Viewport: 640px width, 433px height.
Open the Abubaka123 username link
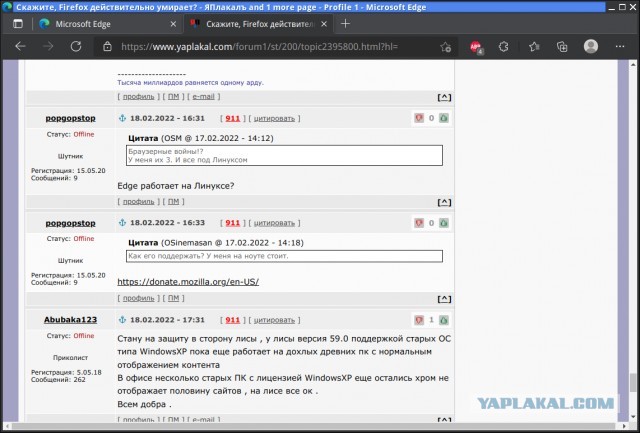coord(70,320)
